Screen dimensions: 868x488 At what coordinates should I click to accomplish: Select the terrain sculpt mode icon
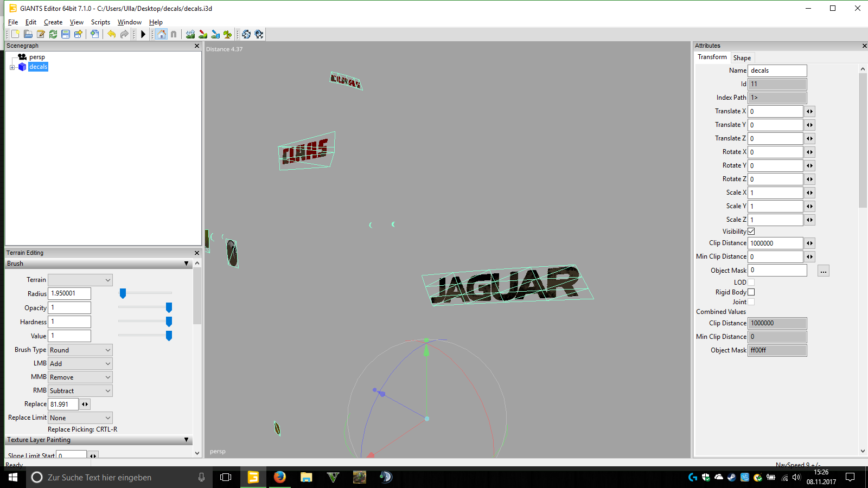point(190,34)
